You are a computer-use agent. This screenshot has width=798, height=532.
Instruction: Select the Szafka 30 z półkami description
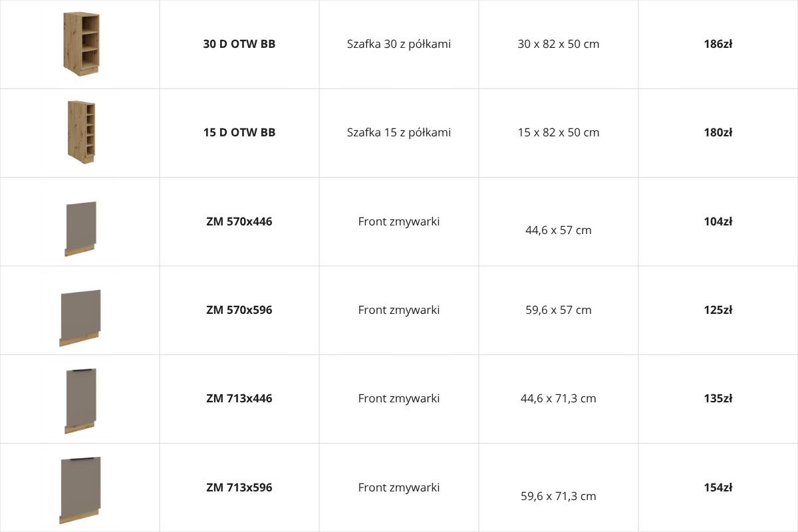(399, 45)
